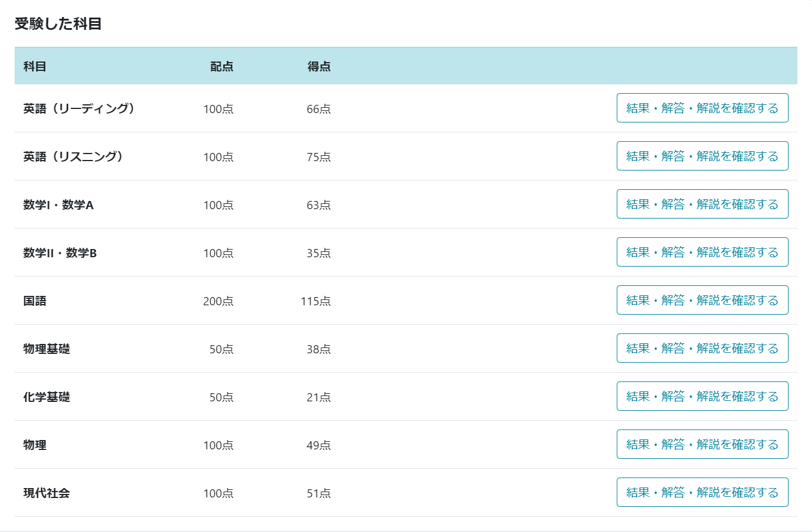Image resolution: width=812 pixels, height=532 pixels.
Task: Check results button in 数学II・数学B row
Action: 702,252
